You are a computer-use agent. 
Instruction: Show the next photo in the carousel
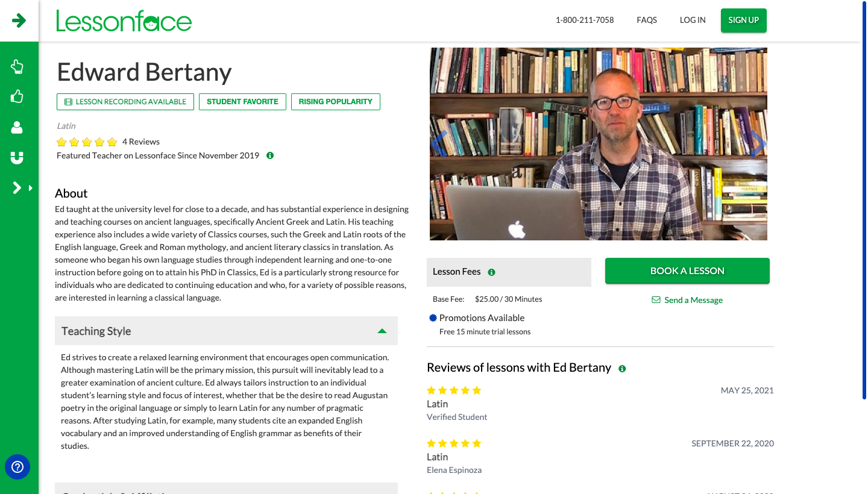coord(757,143)
